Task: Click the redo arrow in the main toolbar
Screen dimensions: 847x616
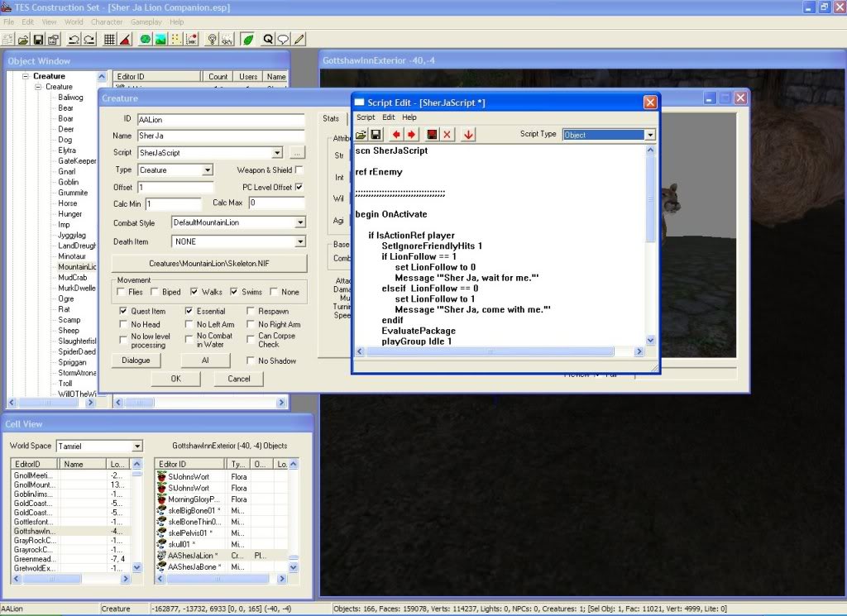Action: click(89, 40)
